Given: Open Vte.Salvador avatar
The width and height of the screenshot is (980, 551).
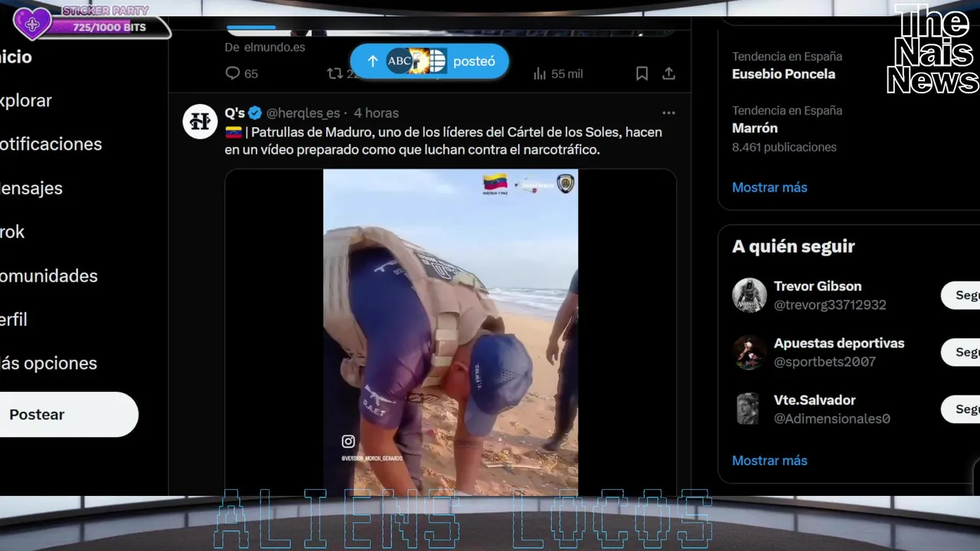Looking at the screenshot, I should coord(749,409).
